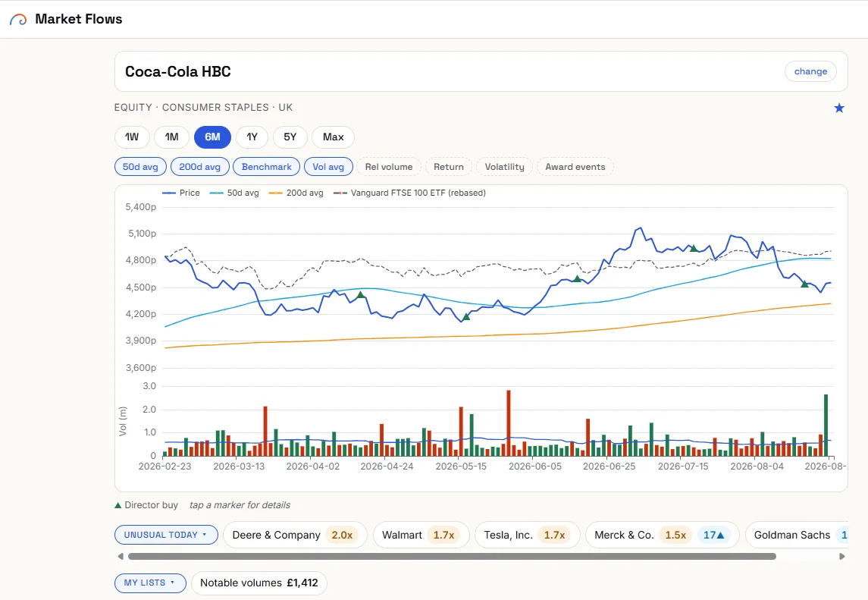Select the 6M time range
The width and height of the screenshot is (868, 600).
click(212, 137)
